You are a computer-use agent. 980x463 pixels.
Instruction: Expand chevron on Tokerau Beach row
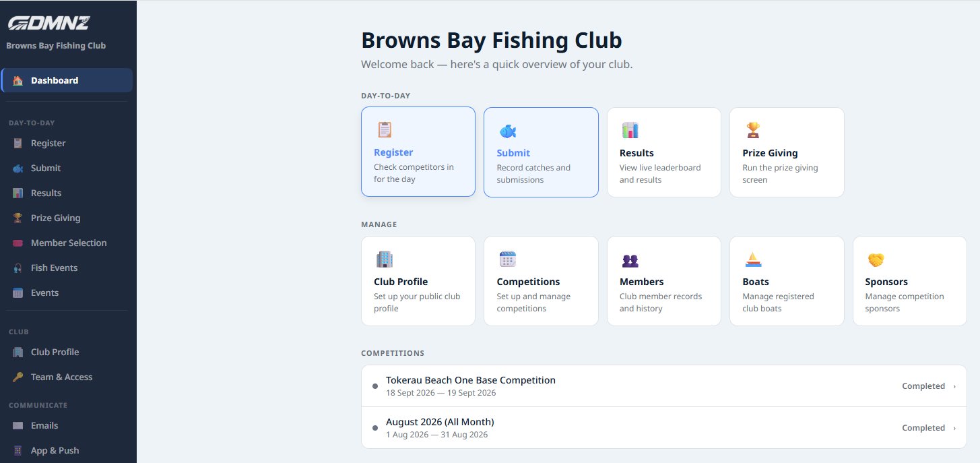coord(954,386)
